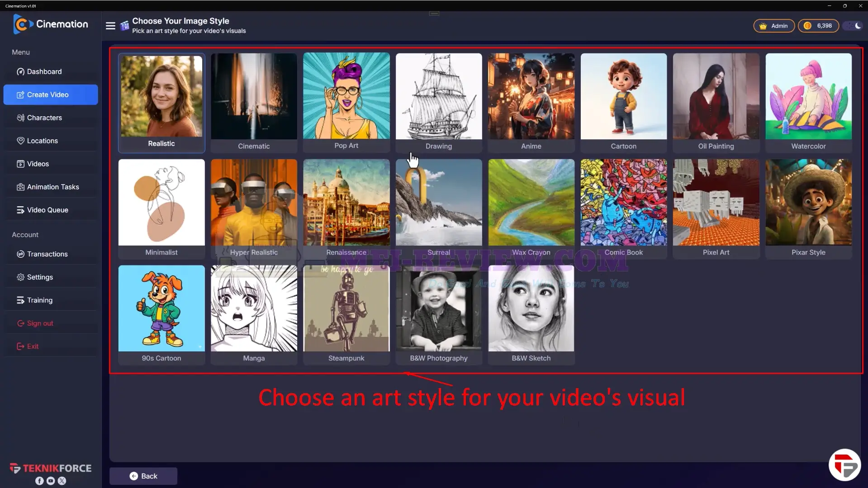Pick the Oil Painting style
Image resolution: width=868 pixels, height=488 pixels.
pos(716,103)
